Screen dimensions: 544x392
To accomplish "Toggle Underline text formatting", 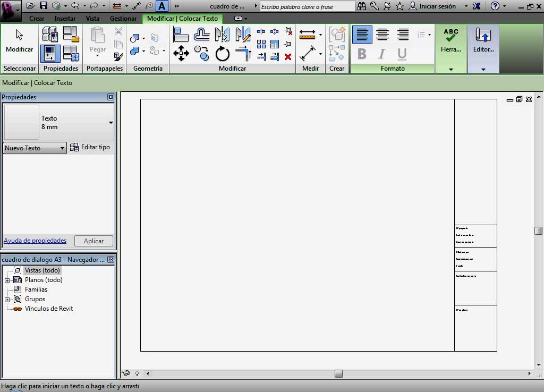I will [402, 54].
